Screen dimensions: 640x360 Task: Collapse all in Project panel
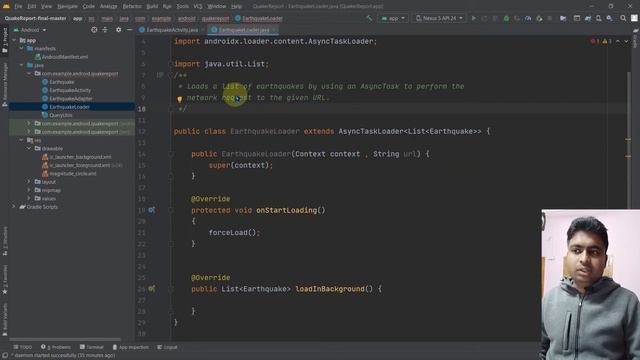pyautogui.click(x=105, y=30)
